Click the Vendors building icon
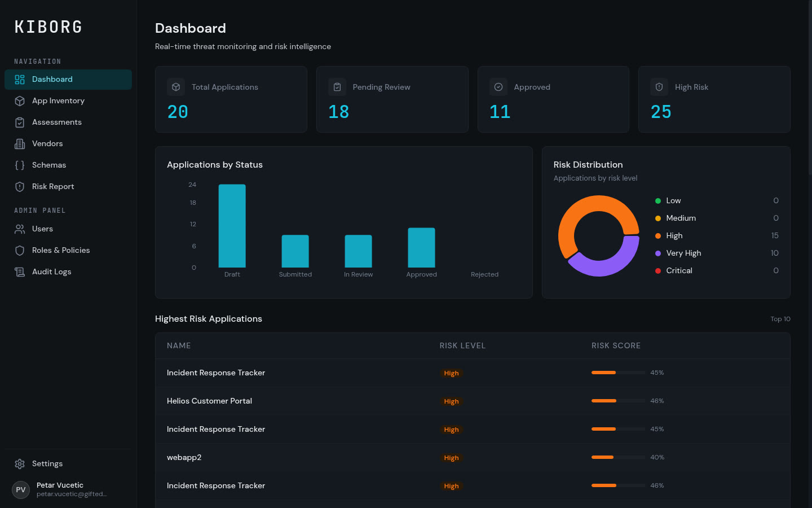 pyautogui.click(x=20, y=144)
